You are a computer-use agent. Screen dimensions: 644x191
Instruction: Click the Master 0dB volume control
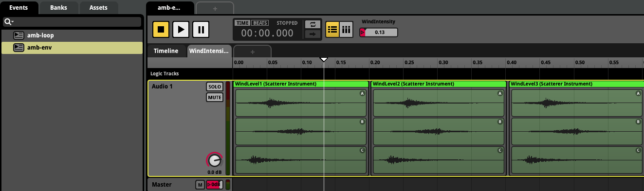215,185
